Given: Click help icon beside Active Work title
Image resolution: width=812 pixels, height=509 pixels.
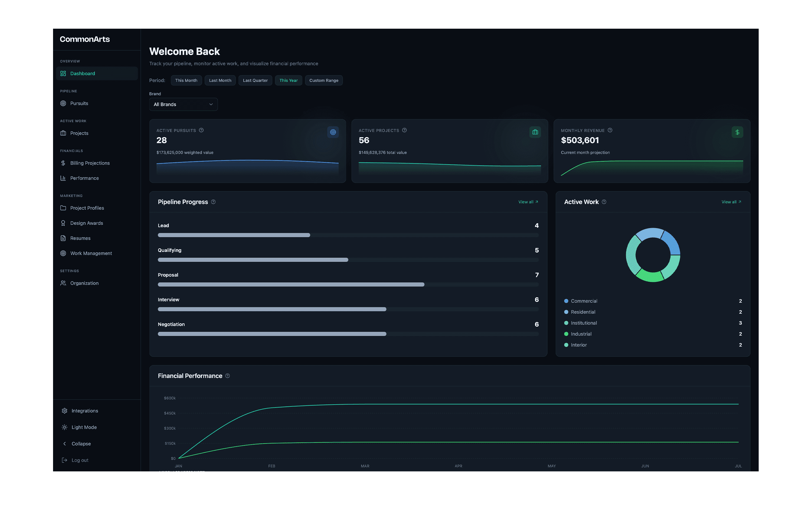Looking at the screenshot, I should click(x=604, y=202).
